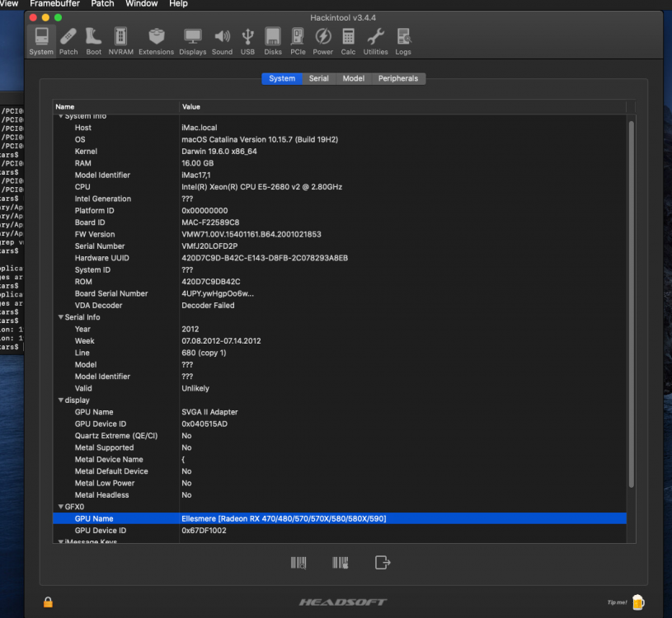
Task: Select the FW Version row
Action: [x=340, y=234]
